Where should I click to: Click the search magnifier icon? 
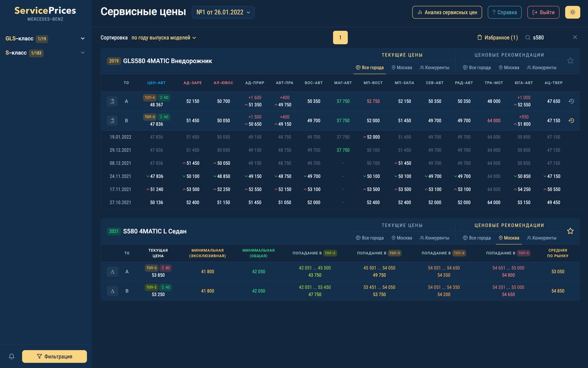[528, 37]
